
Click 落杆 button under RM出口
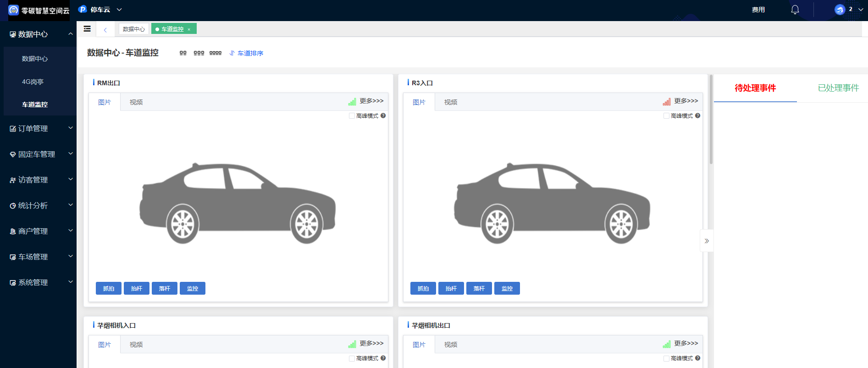(165, 288)
